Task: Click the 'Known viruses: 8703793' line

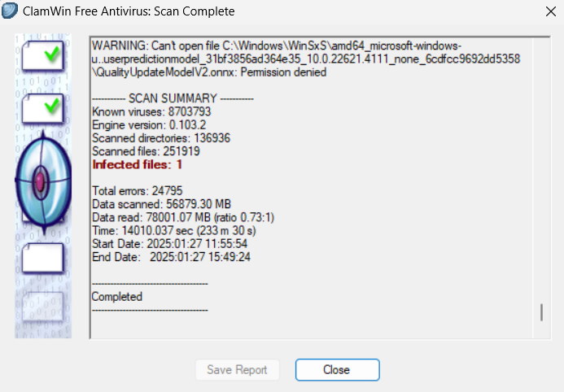Action: (x=151, y=111)
